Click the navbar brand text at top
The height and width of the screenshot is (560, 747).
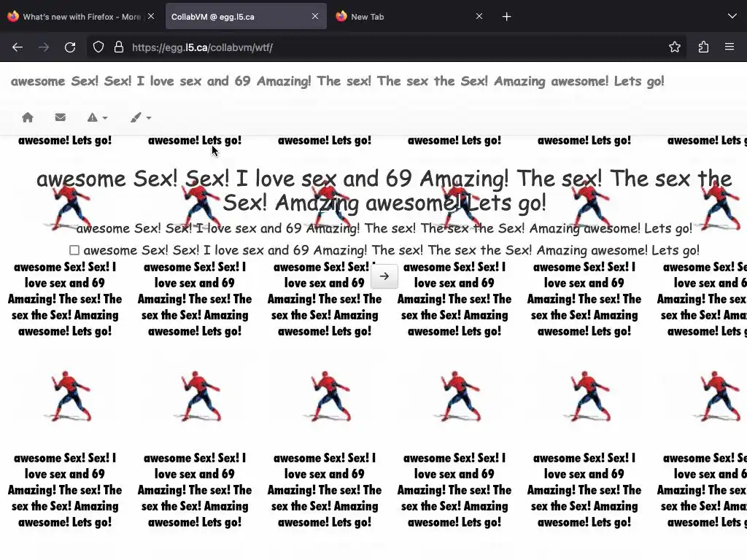337,81
